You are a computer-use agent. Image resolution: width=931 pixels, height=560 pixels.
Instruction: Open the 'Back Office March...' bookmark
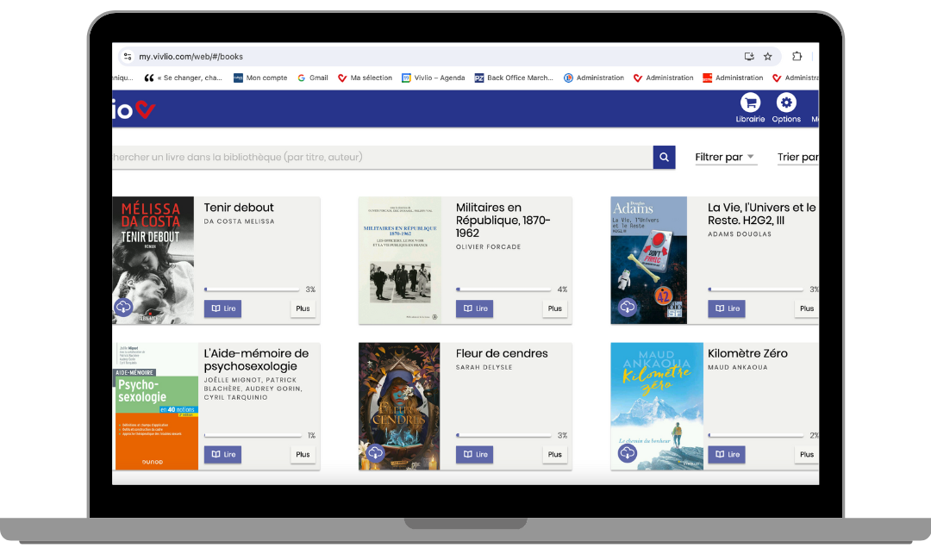515,78
